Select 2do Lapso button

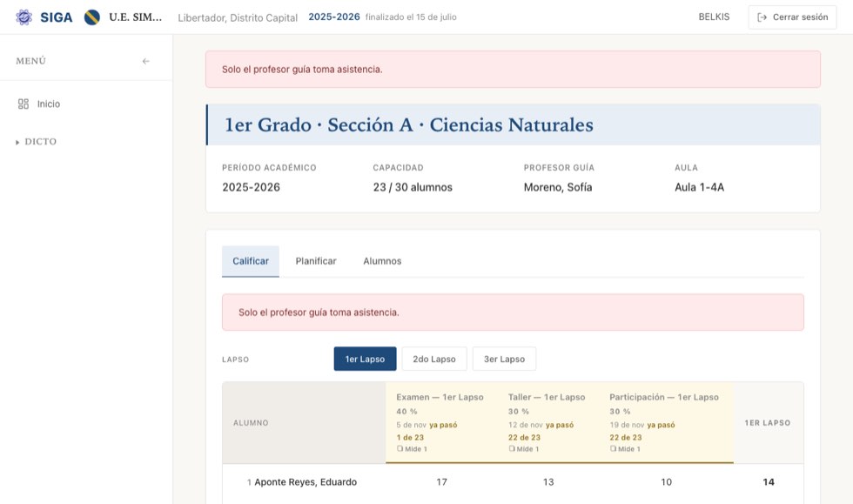tap(434, 360)
